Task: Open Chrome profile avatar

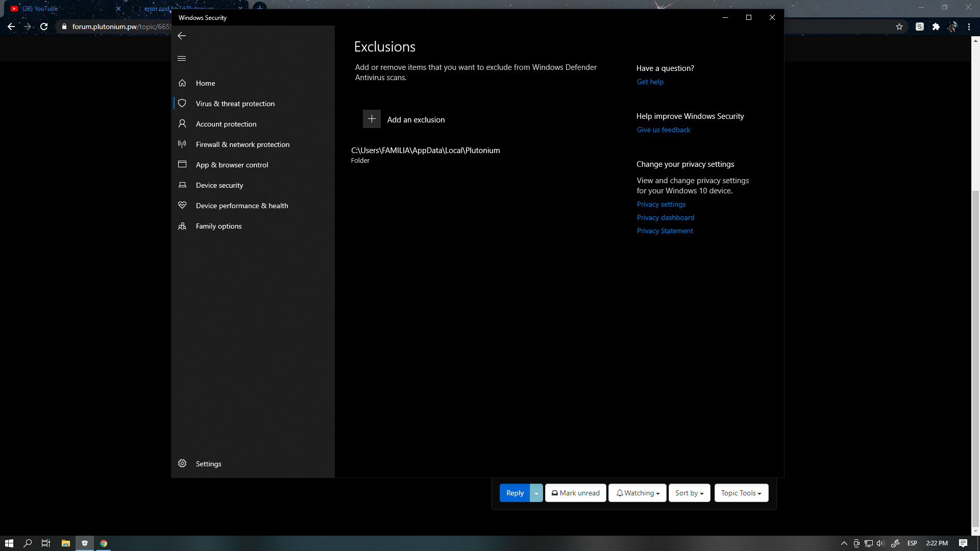Action: [x=952, y=27]
